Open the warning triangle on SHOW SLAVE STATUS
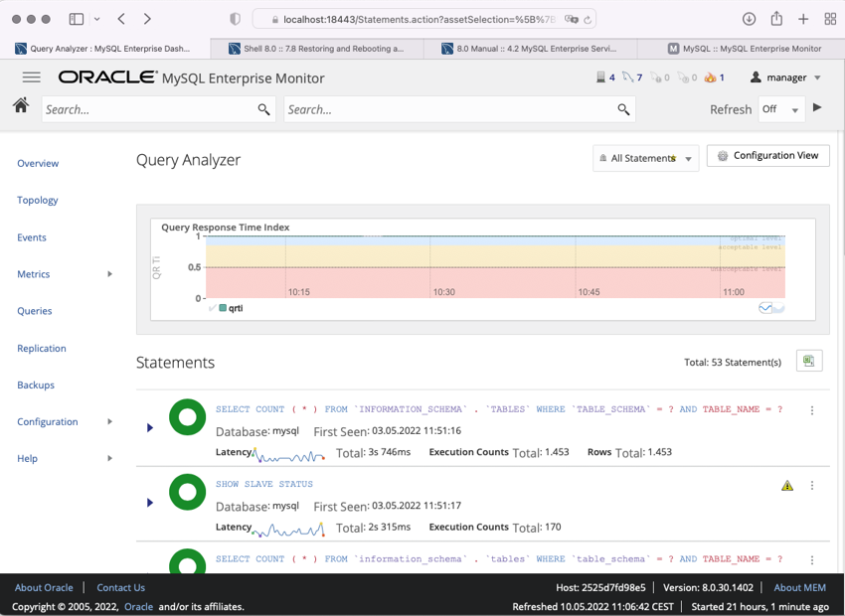 tap(786, 486)
